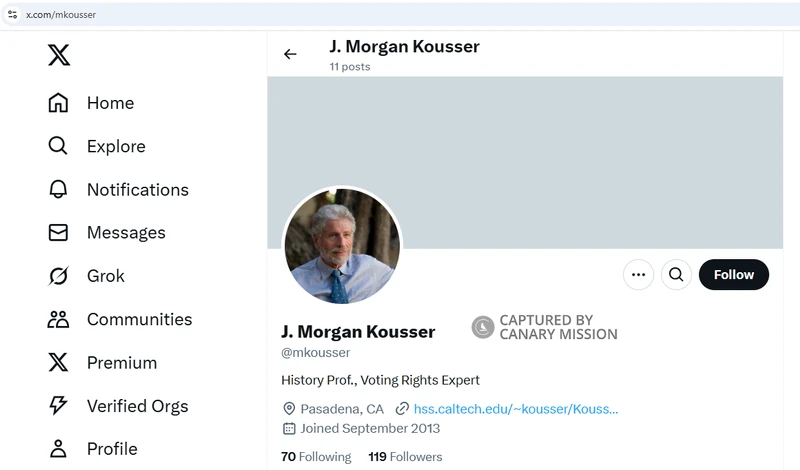Screen dimensions: 800x470
Task: Click the 'Pasadena, CA' location text
Action: coord(342,409)
